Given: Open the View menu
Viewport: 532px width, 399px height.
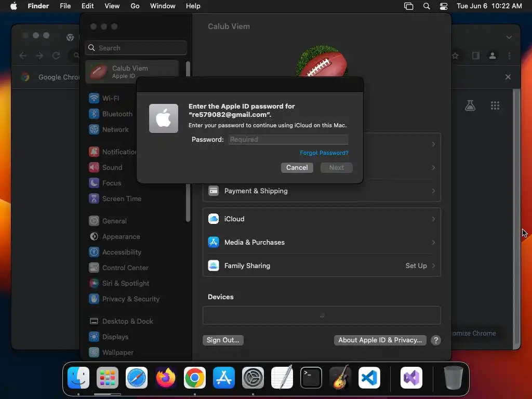Looking at the screenshot, I should tap(112, 6).
